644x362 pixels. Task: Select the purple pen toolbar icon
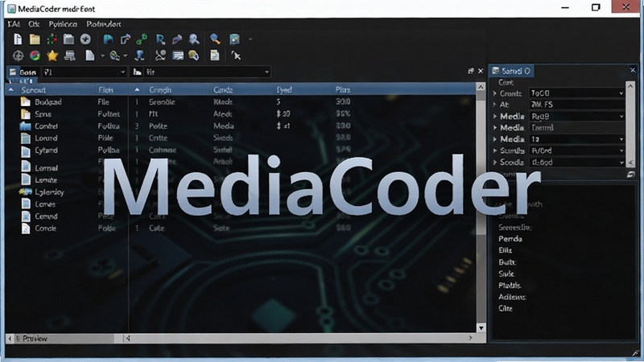(x=177, y=39)
